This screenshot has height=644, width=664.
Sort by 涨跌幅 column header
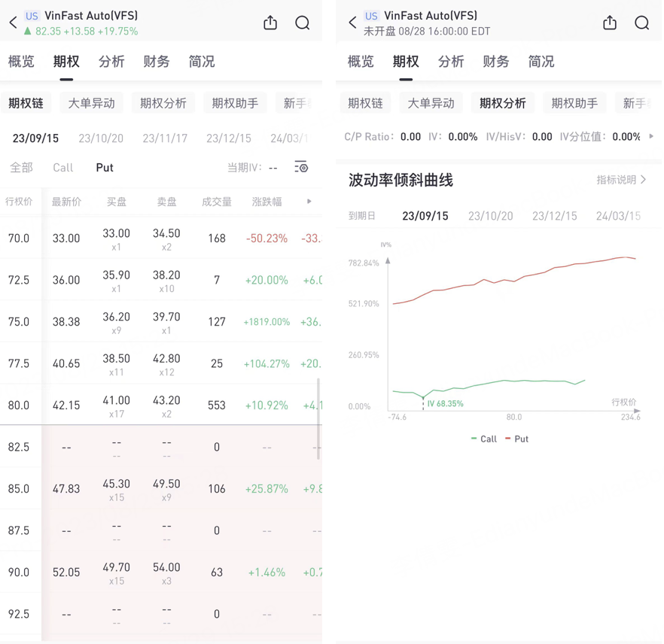pos(267,202)
